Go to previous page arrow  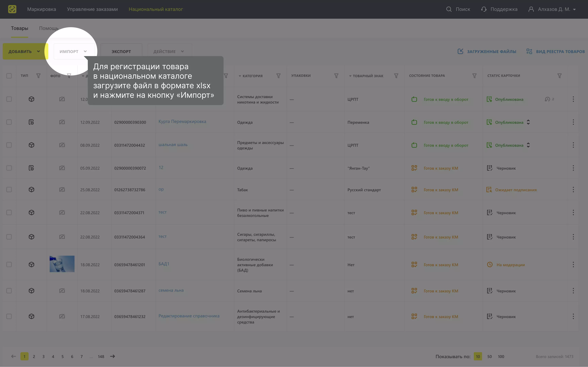click(13, 356)
